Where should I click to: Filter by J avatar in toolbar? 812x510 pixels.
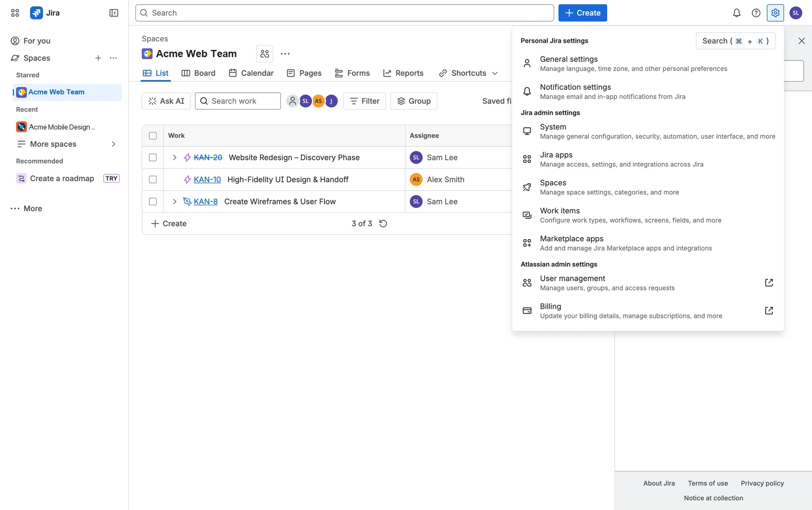coord(331,101)
